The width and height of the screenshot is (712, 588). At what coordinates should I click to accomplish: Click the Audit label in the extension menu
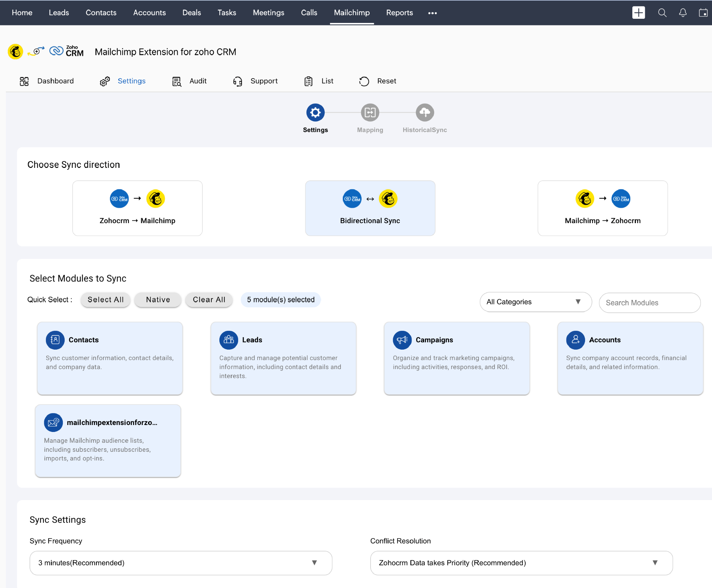(198, 81)
